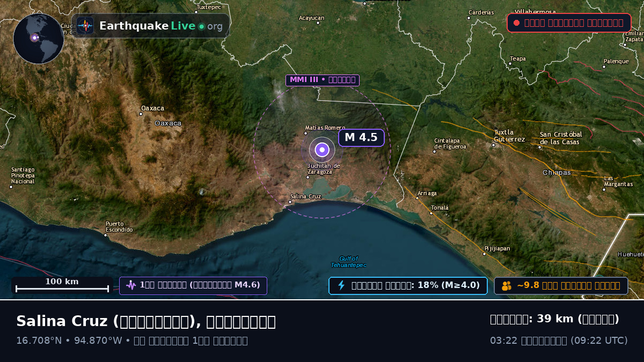Click the green live status dot
Viewport: 644px width, 362px height.
(201, 26)
